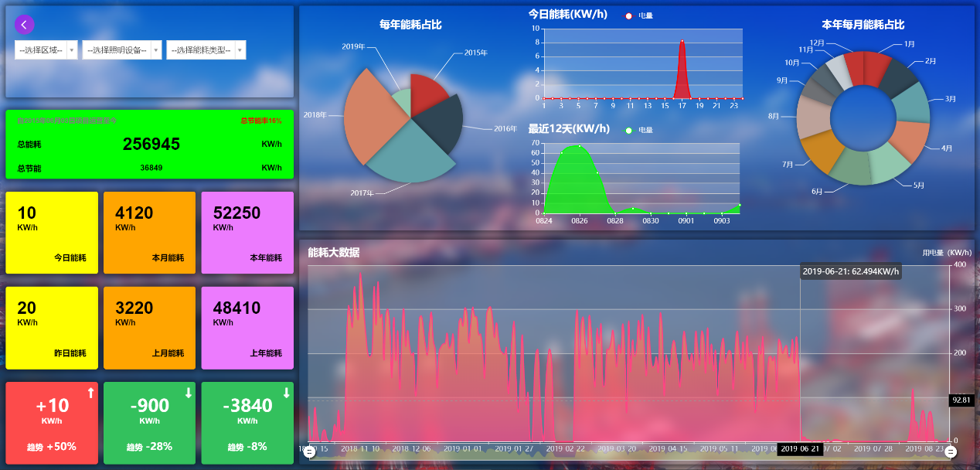Open the 选择区域 dropdown

pos(46,50)
